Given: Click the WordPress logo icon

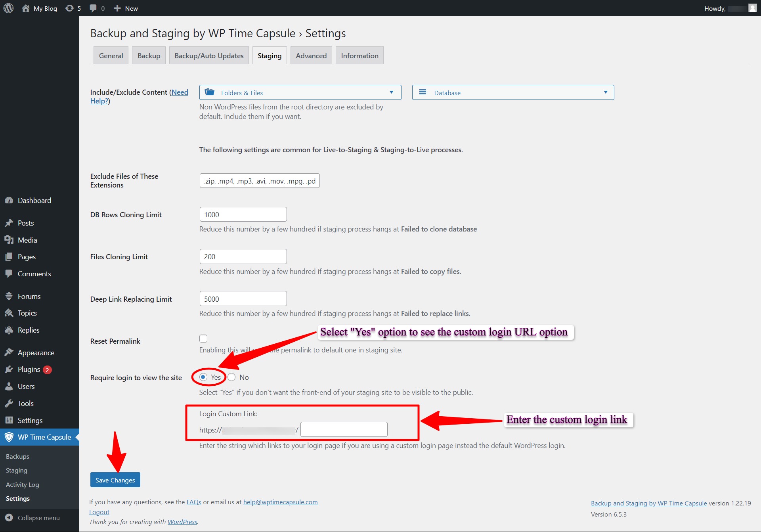Looking at the screenshot, I should [8, 8].
